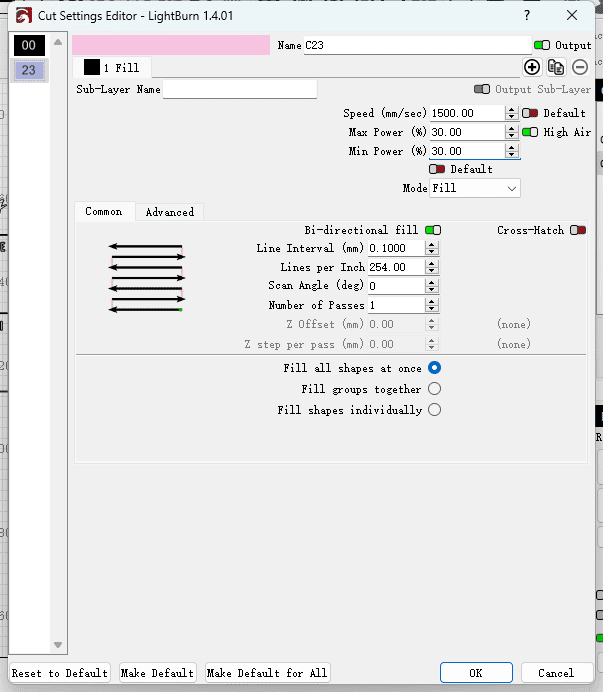Open the help question mark in the title bar
This screenshot has height=692, width=603.
pos(527,15)
